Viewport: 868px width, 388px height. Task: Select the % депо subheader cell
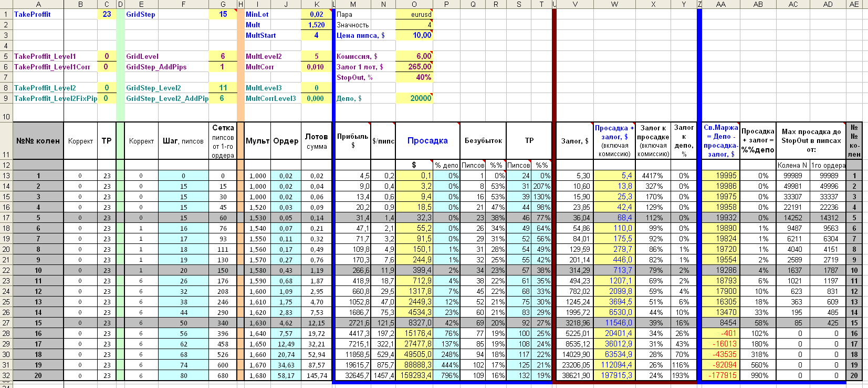coord(446,165)
